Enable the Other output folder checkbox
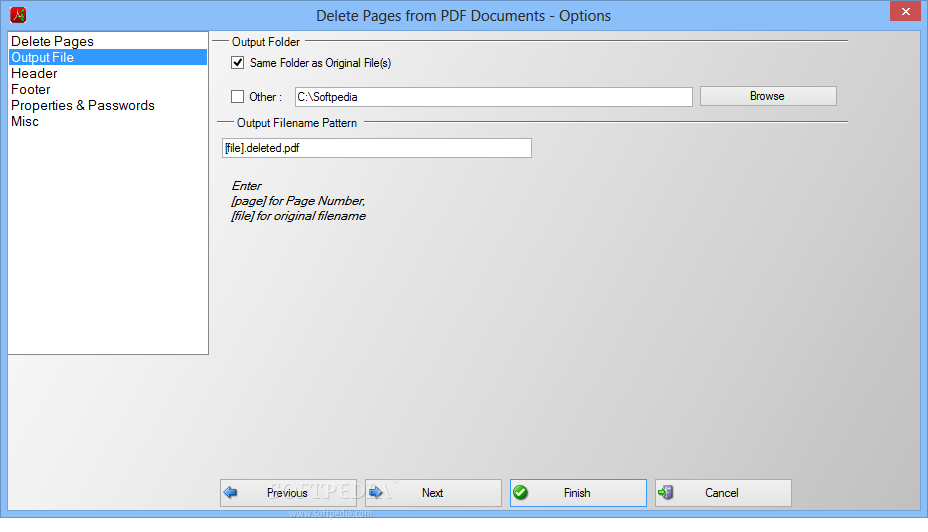This screenshot has width=928, height=532. 237,96
